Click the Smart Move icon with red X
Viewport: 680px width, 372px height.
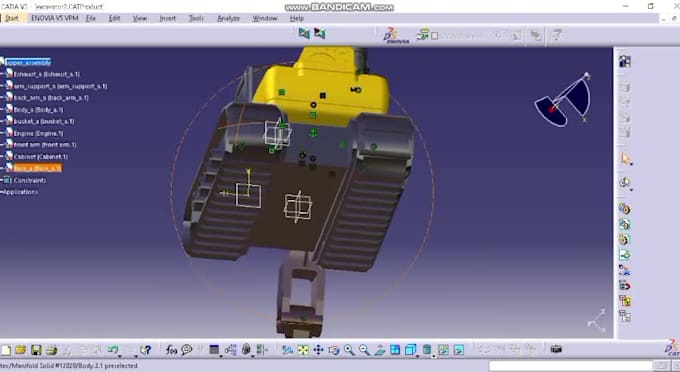pos(624,271)
